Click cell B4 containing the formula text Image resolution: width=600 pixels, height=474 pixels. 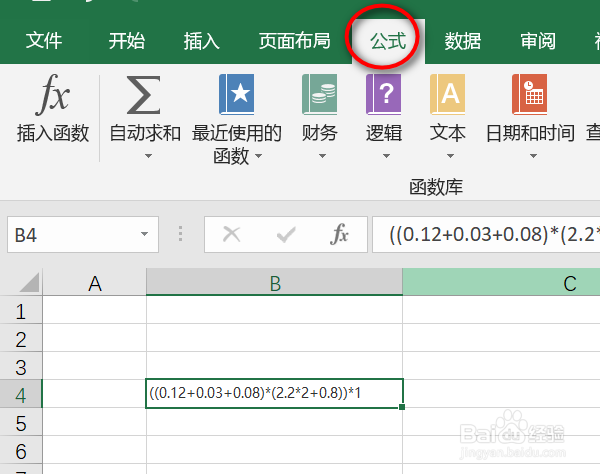pos(274,393)
